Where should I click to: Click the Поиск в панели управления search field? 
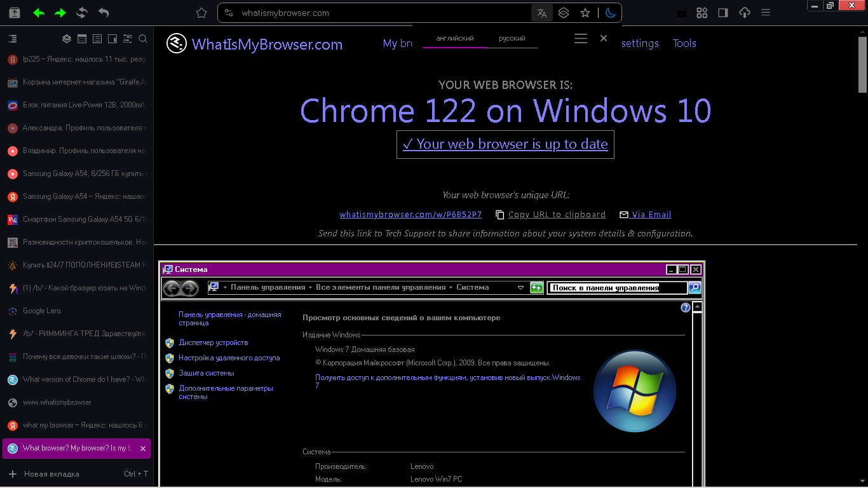(618, 288)
